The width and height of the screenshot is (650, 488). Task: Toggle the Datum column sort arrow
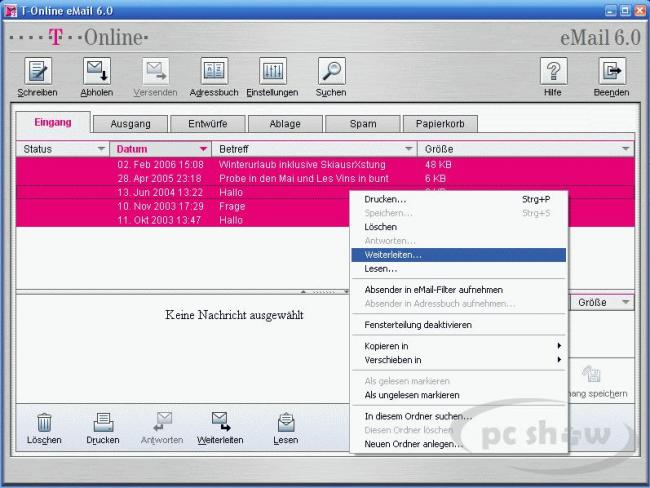203,149
